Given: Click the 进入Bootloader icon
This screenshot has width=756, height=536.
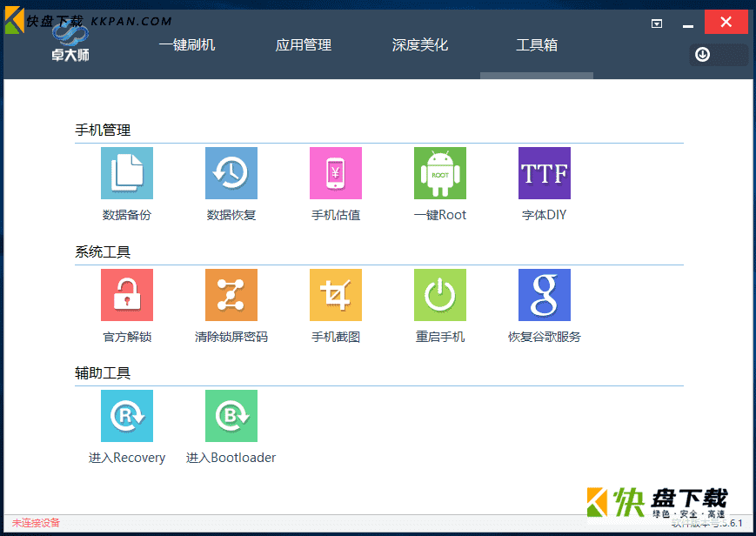Looking at the screenshot, I should [x=231, y=416].
